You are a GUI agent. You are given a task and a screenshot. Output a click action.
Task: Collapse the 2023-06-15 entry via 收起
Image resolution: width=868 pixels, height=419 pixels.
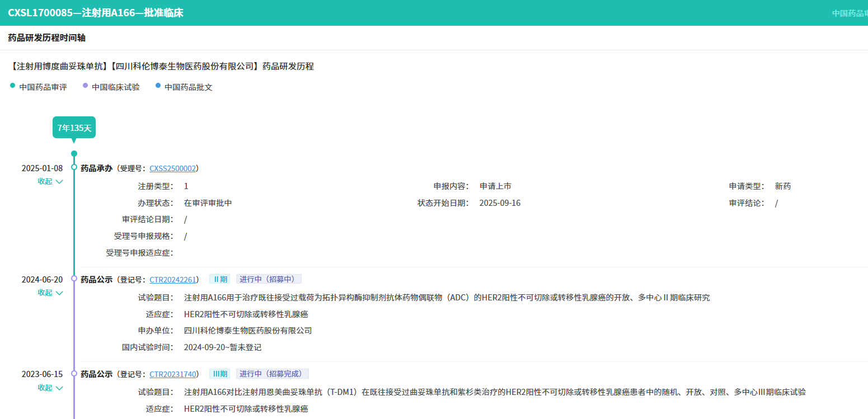pos(50,388)
